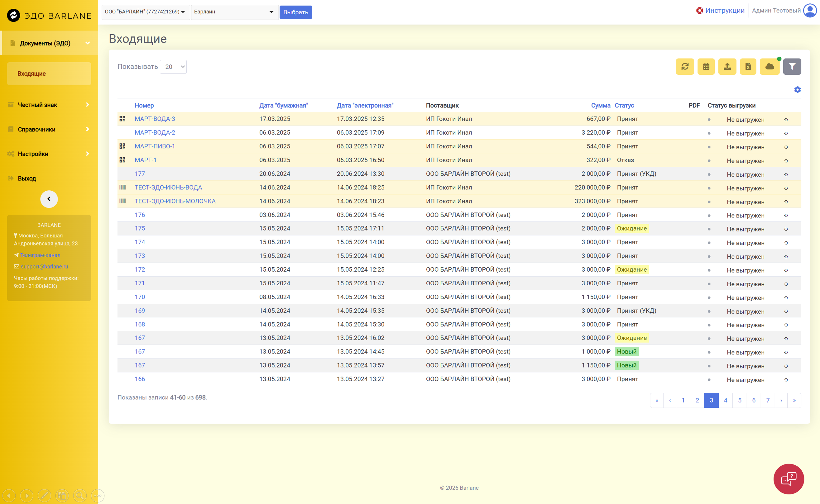Sort table by Сумма column header

[600, 105]
